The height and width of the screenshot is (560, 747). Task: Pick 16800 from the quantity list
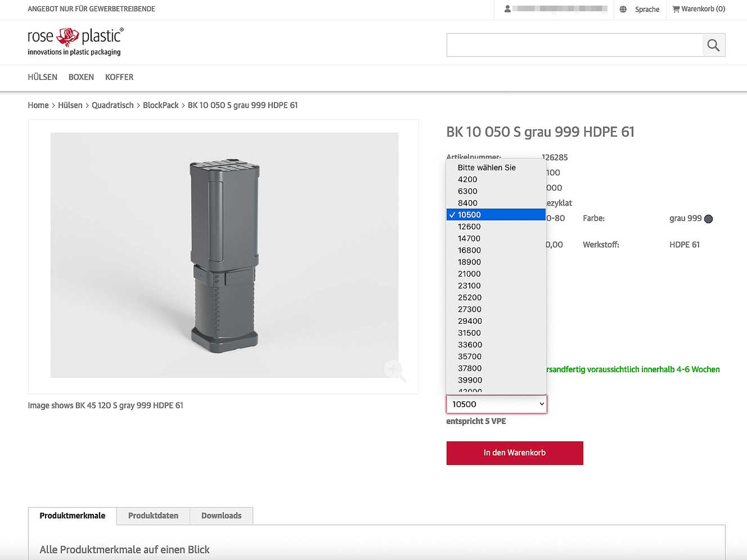496,250
